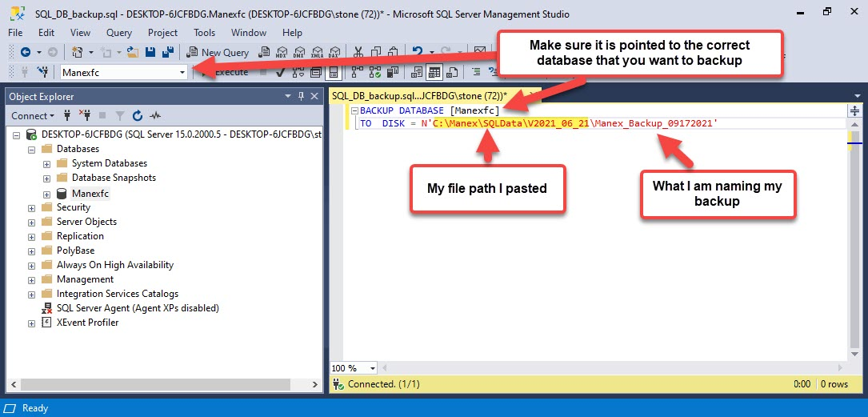Expand the Manexfc database node
The image size is (868, 417).
click(46, 194)
